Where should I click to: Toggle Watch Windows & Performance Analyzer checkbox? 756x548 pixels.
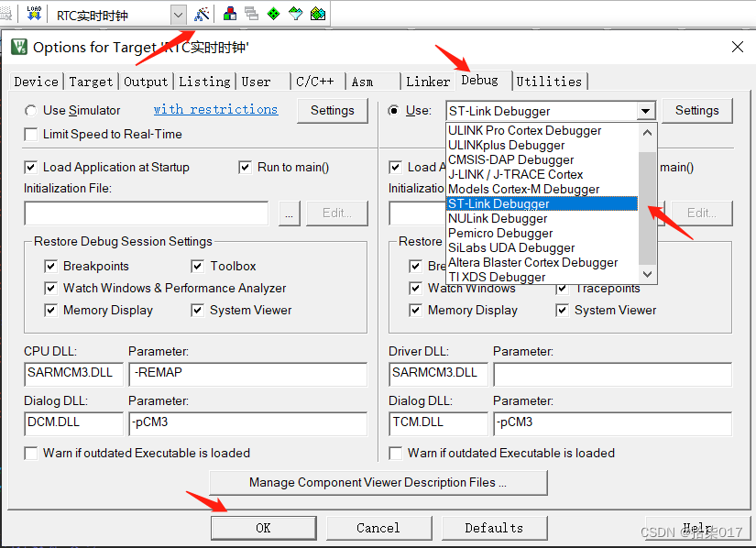tap(50, 289)
